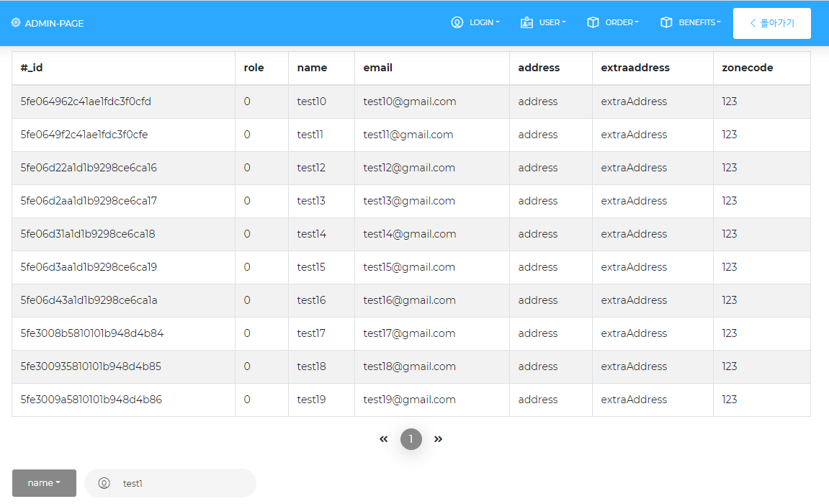Click the previous-page double-arrow icon
Viewport: 829px width, 504px height.
point(383,438)
